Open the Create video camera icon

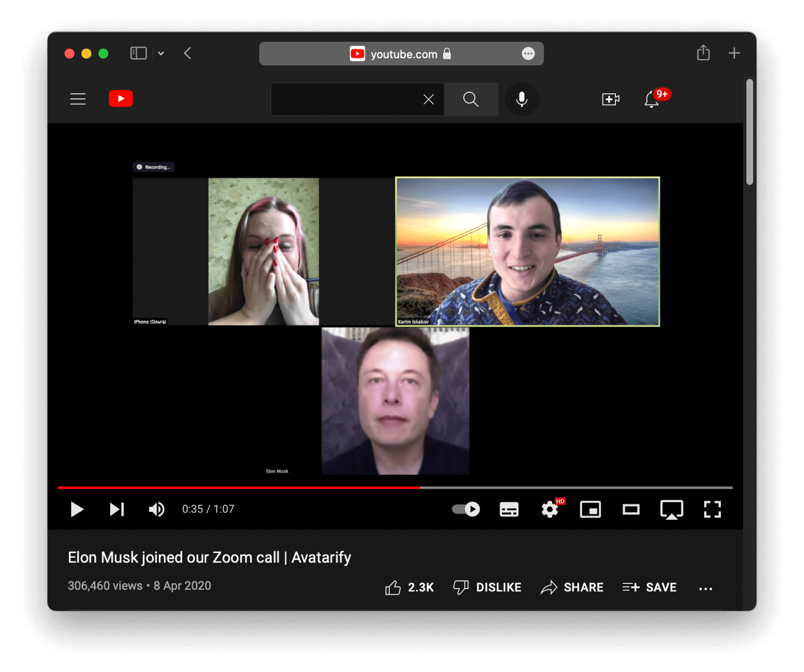610,99
